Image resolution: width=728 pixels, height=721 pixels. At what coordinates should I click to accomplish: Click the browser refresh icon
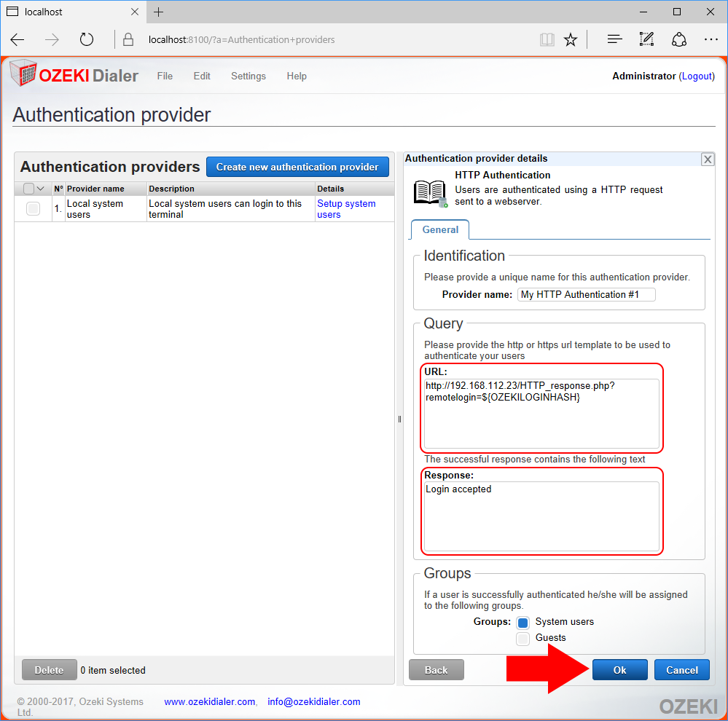coord(87,39)
